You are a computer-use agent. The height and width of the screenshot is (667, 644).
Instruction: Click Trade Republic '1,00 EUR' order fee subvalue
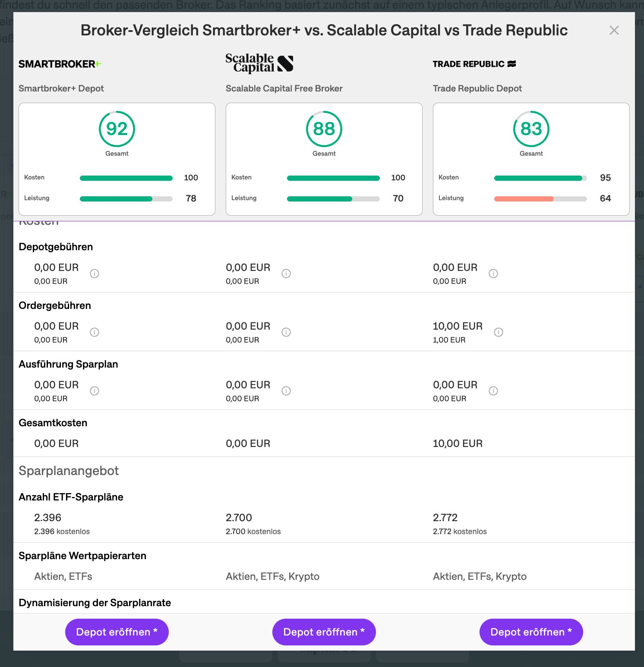pos(449,340)
